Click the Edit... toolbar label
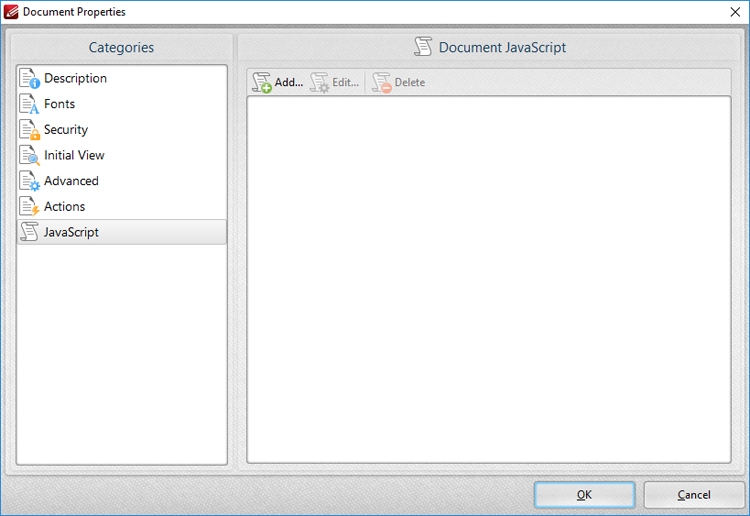The image size is (750, 516). point(345,82)
